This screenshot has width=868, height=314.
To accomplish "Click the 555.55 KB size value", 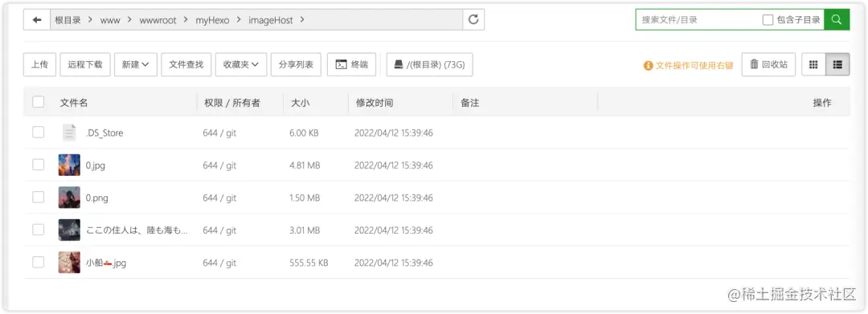I will [309, 263].
